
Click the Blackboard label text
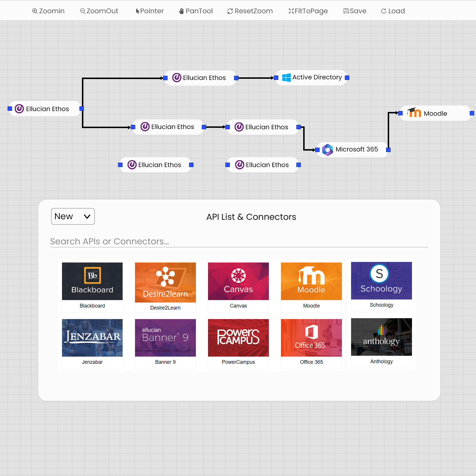(92, 306)
